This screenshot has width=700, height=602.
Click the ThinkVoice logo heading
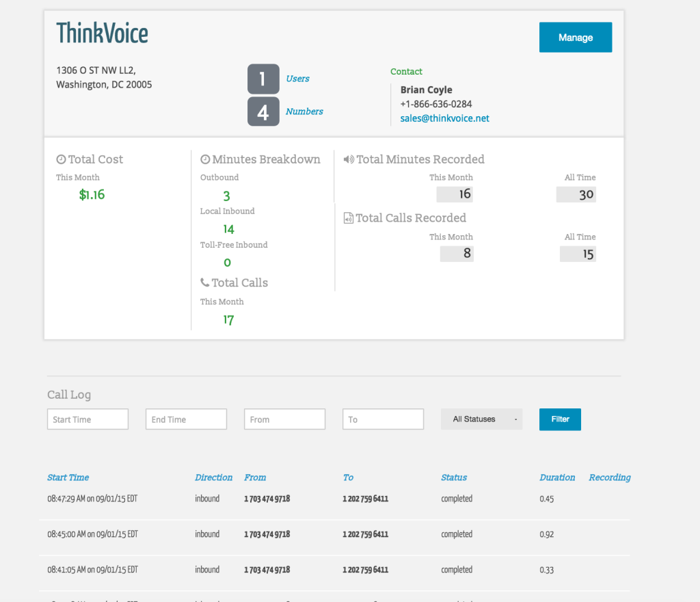click(103, 34)
